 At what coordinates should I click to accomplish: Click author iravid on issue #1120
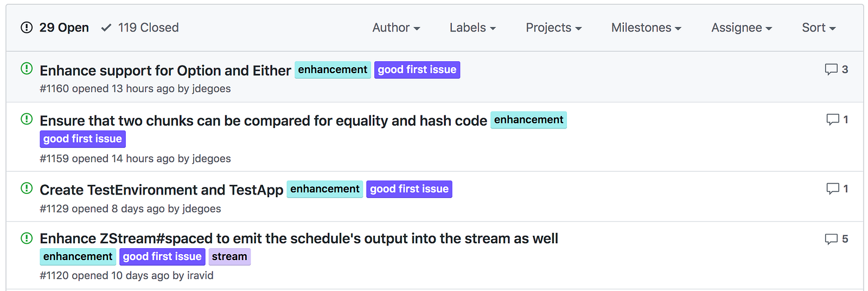200,275
